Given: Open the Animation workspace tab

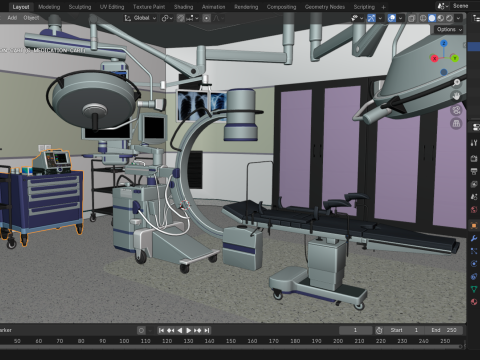Looking at the screenshot, I should click(x=213, y=7).
